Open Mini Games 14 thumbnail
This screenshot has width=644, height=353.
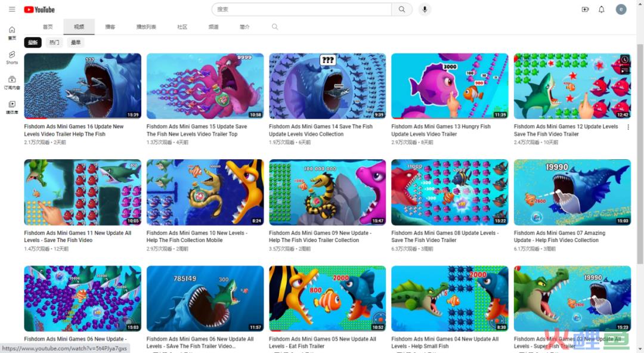click(x=327, y=86)
